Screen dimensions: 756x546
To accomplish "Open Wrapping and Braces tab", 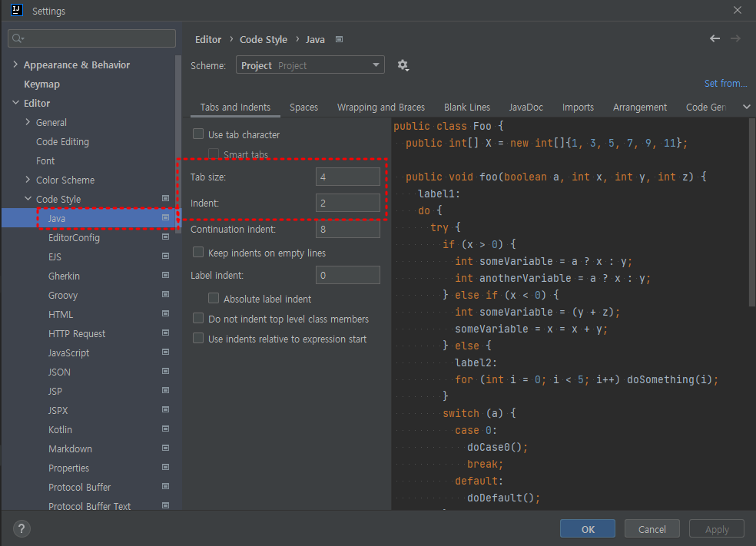I will (381, 107).
